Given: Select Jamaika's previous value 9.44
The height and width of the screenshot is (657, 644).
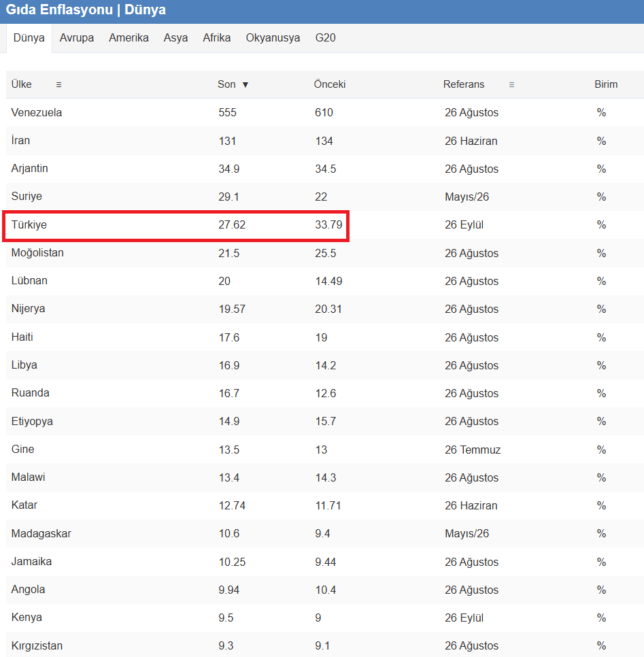Looking at the screenshot, I should click(x=326, y=562).
